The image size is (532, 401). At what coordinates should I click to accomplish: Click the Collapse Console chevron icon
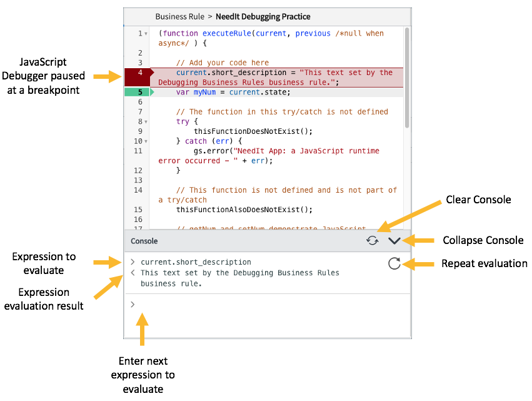point(394,240)
